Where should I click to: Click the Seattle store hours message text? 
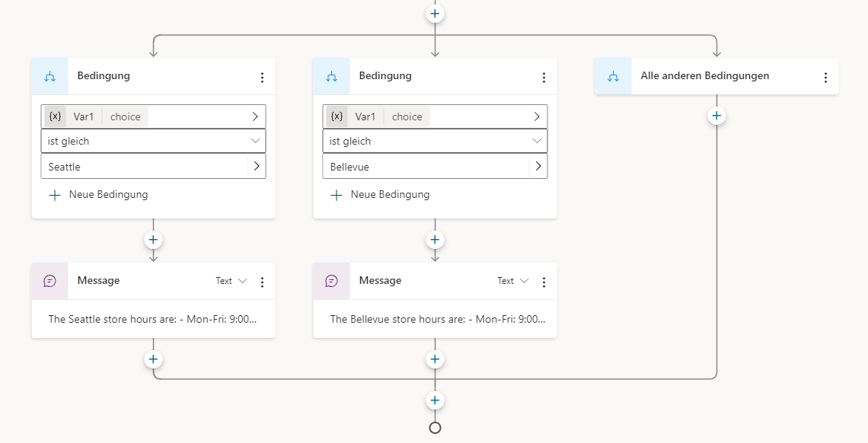pyautogui.click(x=152, y=319)
